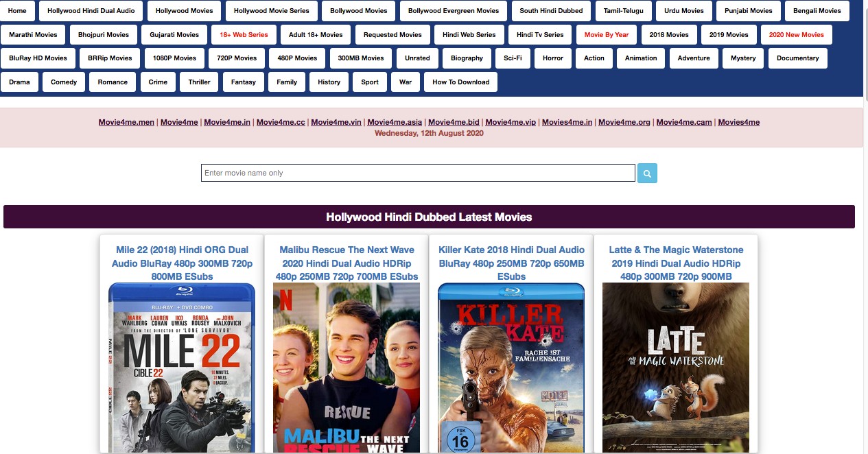Click the blue search magnifier button
Image resolution: width=868 pixels, height=454 pixels.
point(646,173)
